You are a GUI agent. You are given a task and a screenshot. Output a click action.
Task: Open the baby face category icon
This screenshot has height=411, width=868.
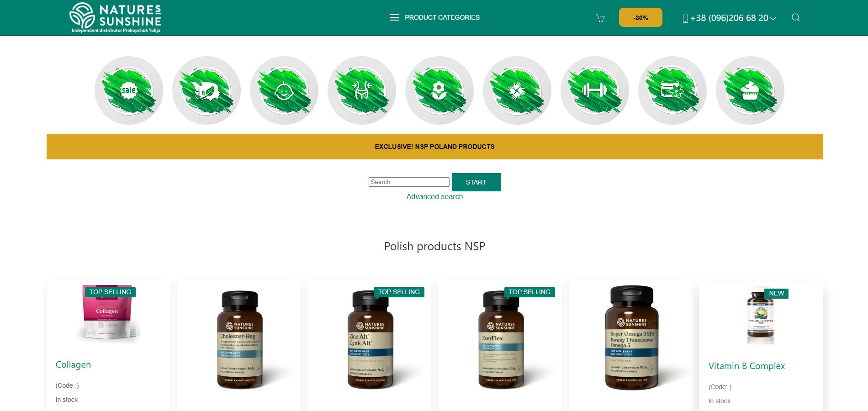(284, 90)
